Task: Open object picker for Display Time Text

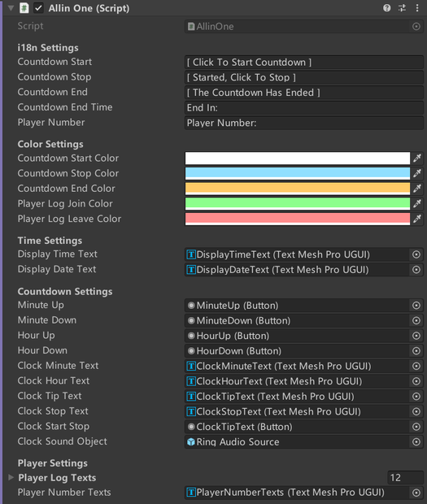Action: (x=416, y=254)
